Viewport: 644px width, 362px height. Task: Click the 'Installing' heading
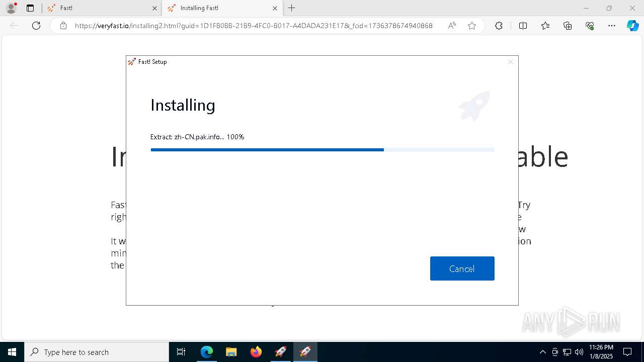pyautogui.click(x=183, y=105)
